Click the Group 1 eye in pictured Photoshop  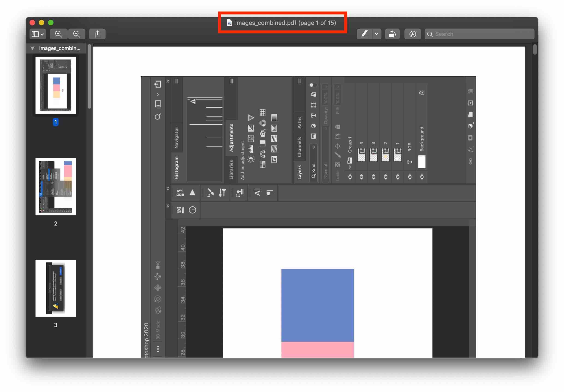pos(350,177)
